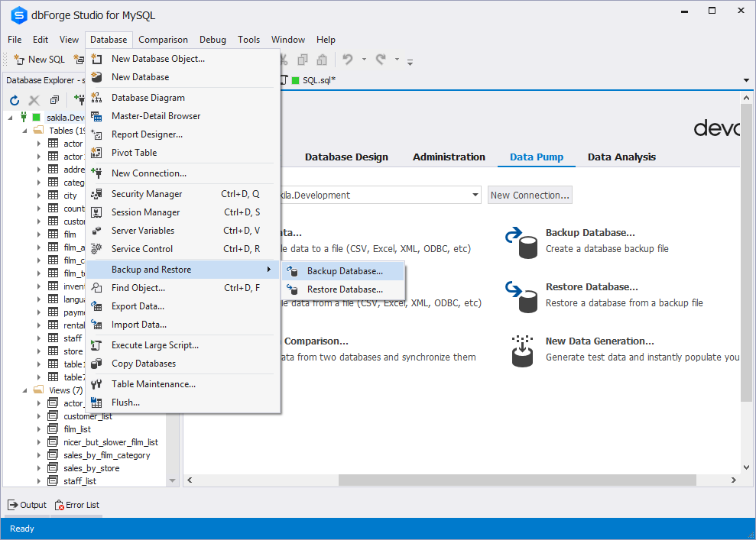Screen dimensions: 756x540
Task: Open Security Manager from menu
Action: [x=183, y=194]
